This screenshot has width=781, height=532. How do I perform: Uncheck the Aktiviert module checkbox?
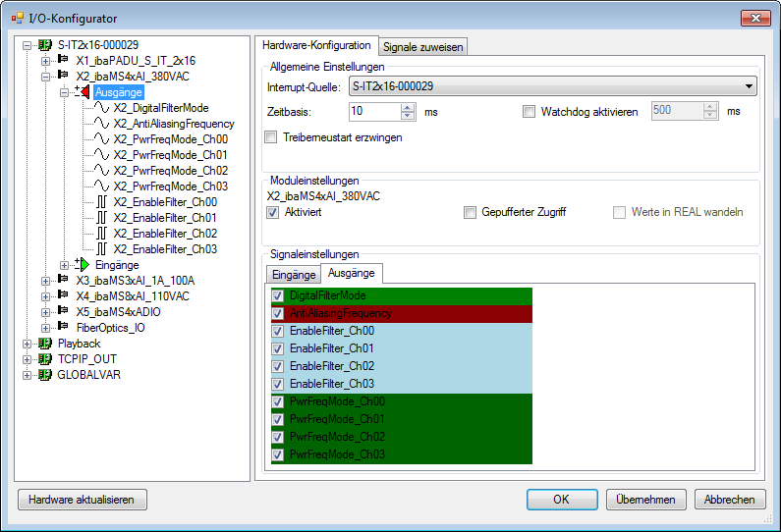pyautogui.click(x=272, y=212)
